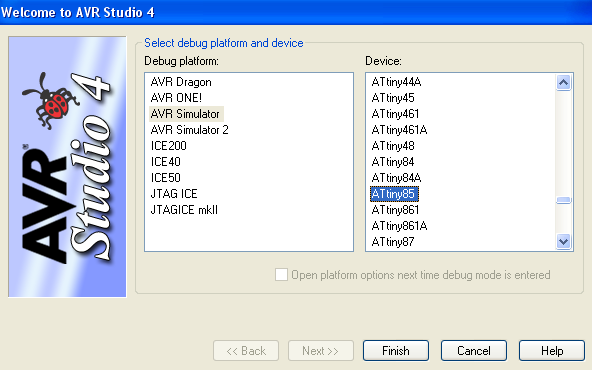Select ATtiny461 device
Image resolution: width=592 pixels, height=370 pixels.
click(x=395, y=114)
